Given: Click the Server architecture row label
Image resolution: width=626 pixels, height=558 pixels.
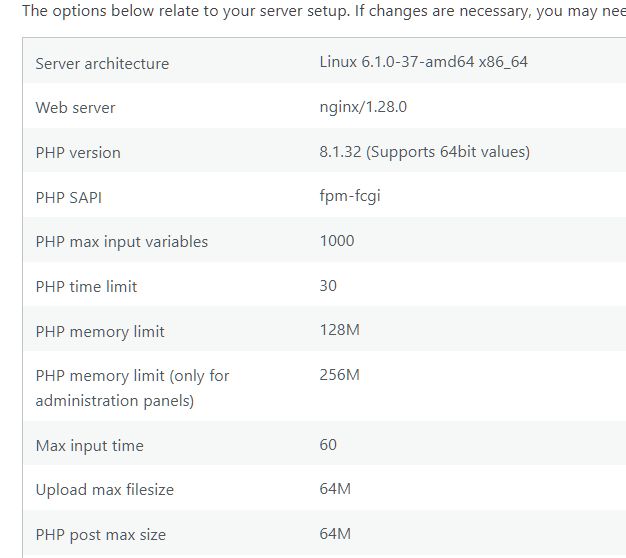Looking at the screenshot, I should click(x=102, y=63).
